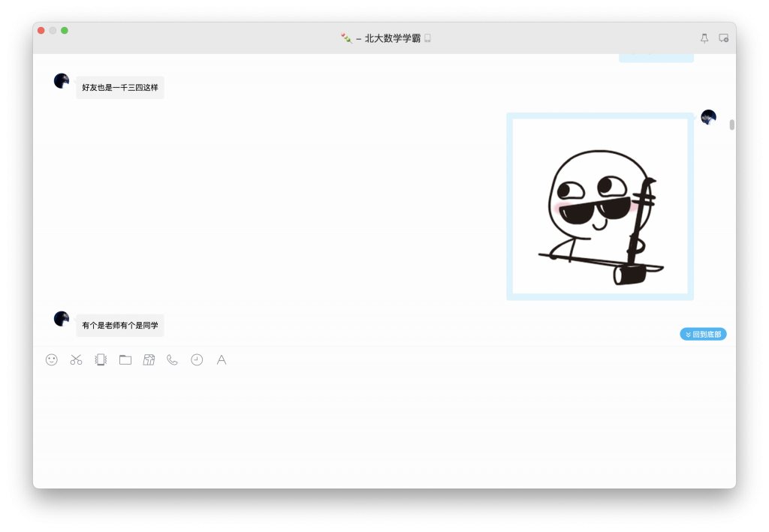The image size is (769, 532).
Task: Click the 回到底部 button to jump down
Action: click(703, 333)
